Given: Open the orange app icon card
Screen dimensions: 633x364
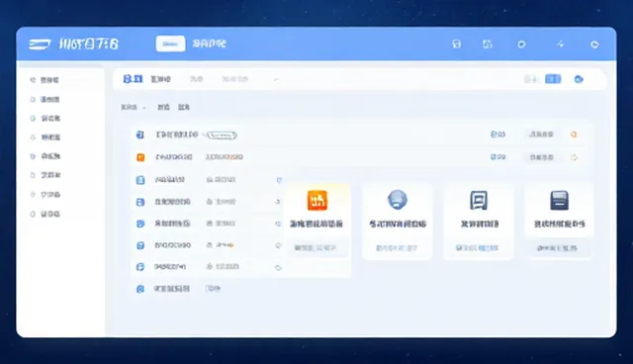Looking at the screenshot, I should [x=317, y=200].
